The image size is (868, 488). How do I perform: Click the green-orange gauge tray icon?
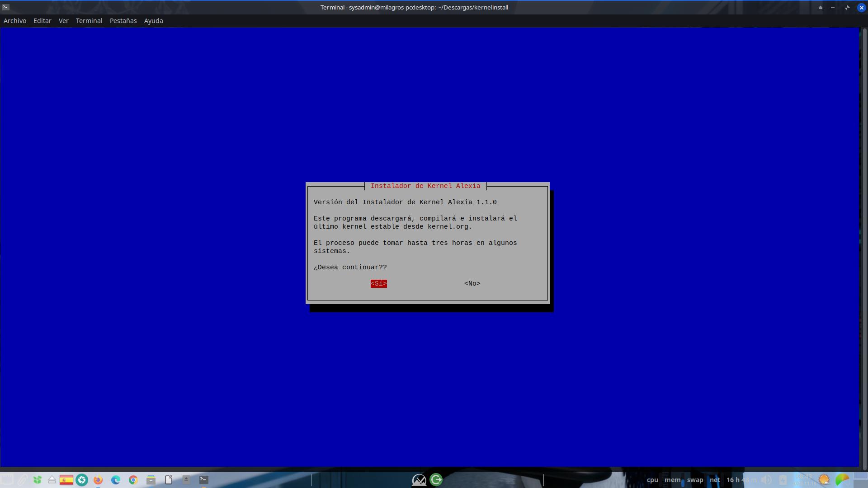click(x=842, y=480)
